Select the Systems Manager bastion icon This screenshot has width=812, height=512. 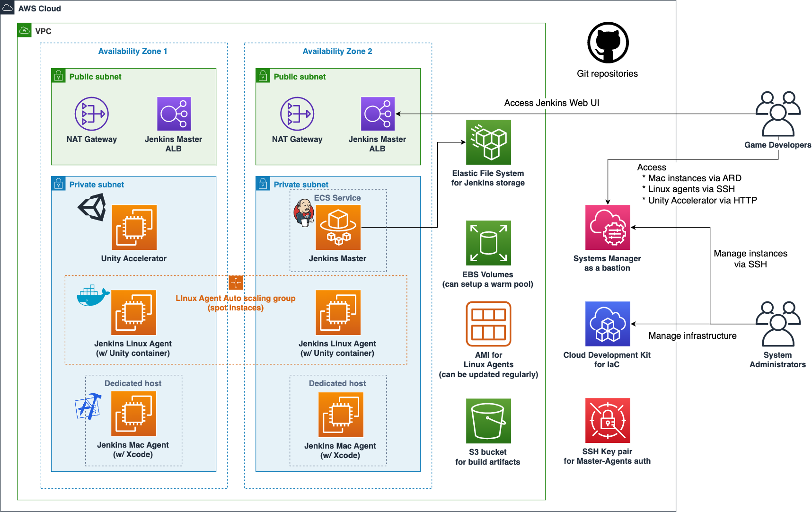click(x=607, y=228)
